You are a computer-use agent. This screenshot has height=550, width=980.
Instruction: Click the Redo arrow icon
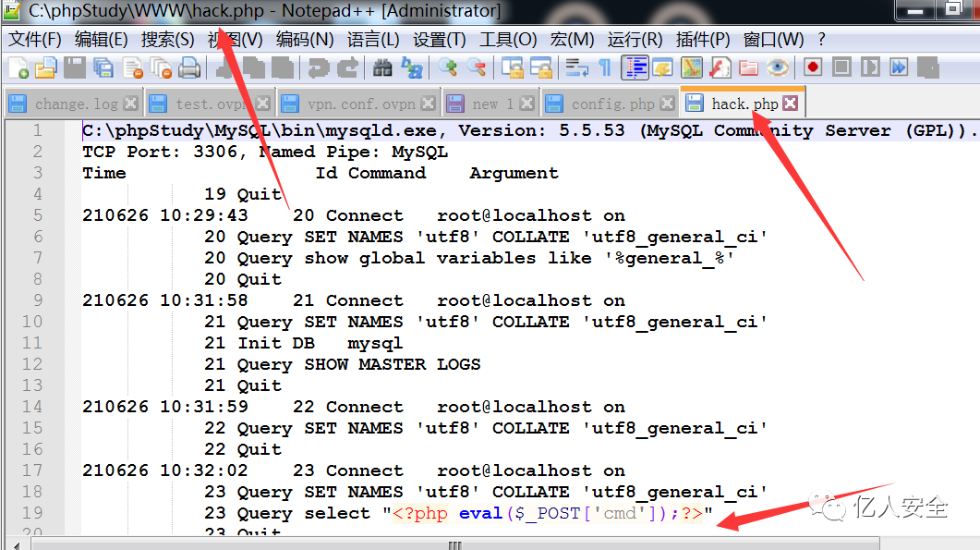point(347,67)
